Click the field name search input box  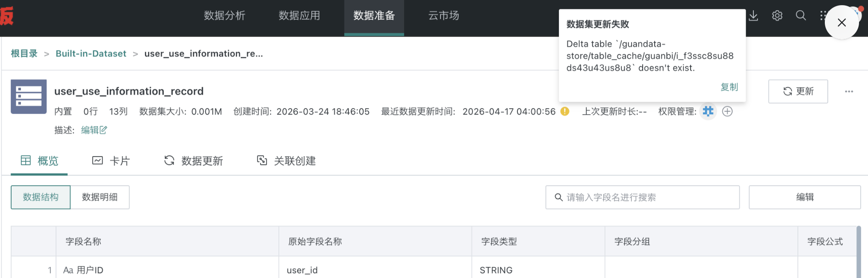pyautogui.click(x=643, y=197)
